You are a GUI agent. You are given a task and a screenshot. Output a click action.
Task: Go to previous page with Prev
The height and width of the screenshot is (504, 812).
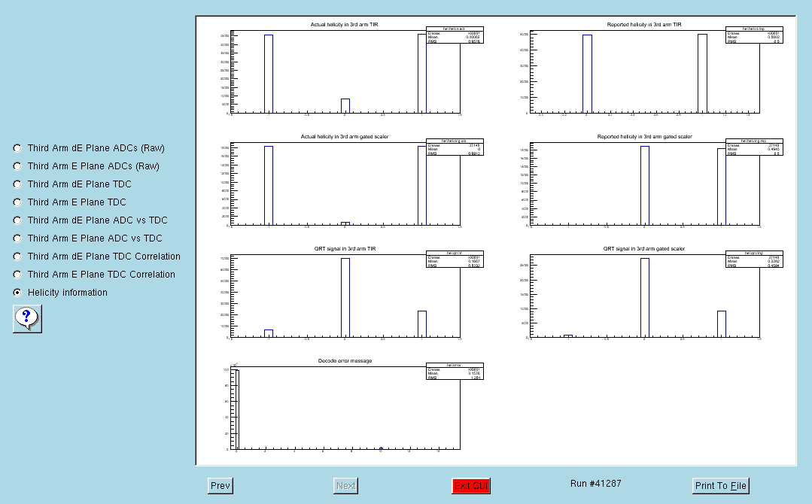(x=220, y=486)
